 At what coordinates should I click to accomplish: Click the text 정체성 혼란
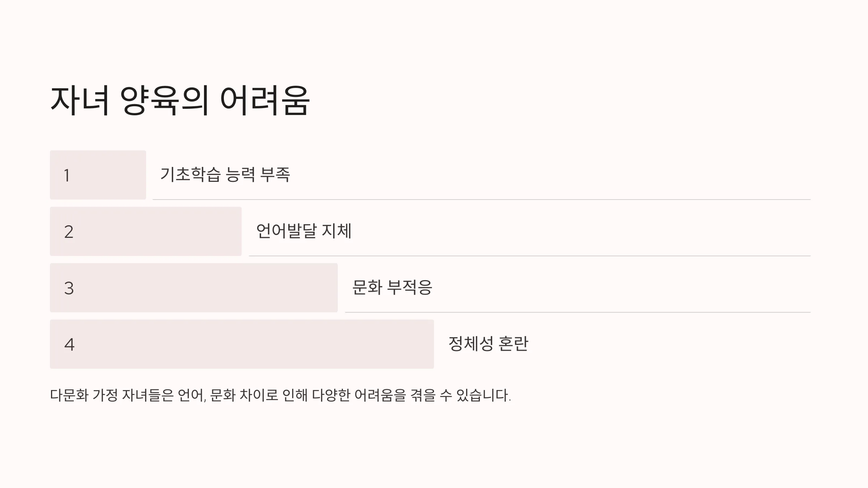point(488,344)
